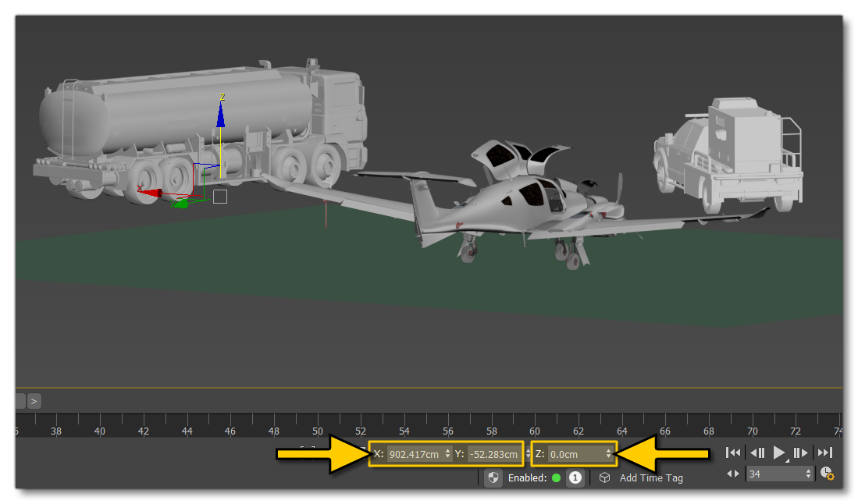The height and width of the screenshot is (504, 858).
Task: Click the > arrow button above the timeline
Action: pos(34,401)
